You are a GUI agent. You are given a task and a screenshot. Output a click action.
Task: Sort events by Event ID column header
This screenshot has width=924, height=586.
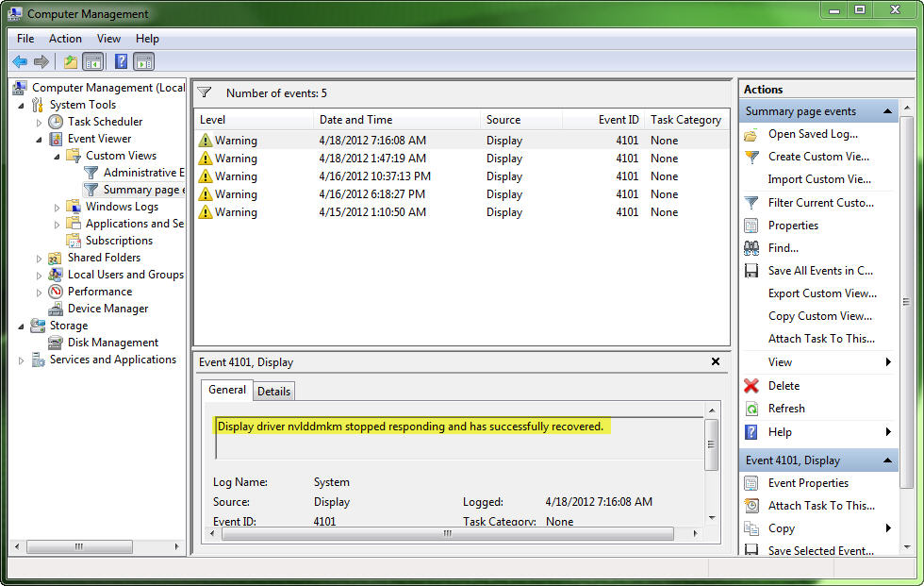point(603,120)
